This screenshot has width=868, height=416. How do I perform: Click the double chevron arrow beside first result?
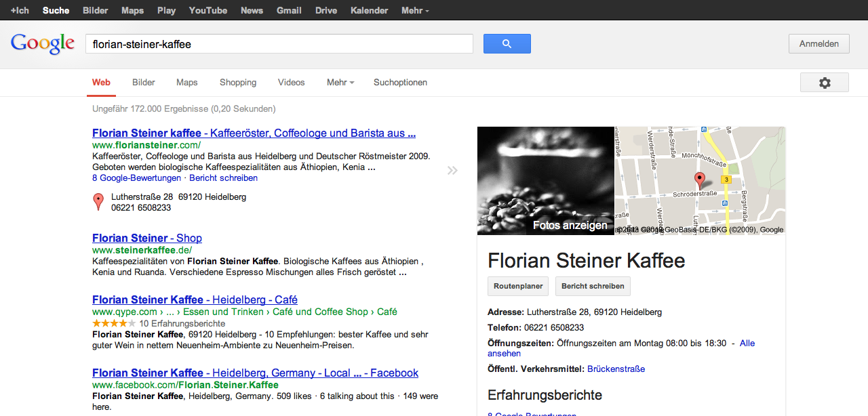coord(452,170)
